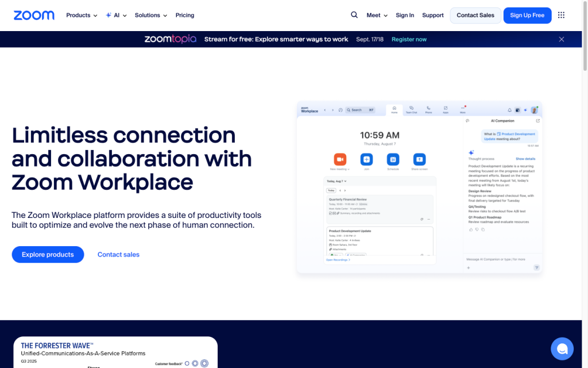Click the Zoom logo
Screen dimensions: 588x368
[34, 16]
